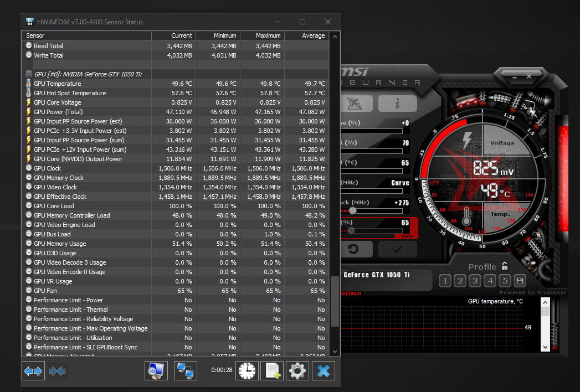Image resolution: width=580 pixels, height=392 pixels.
Task: Click the networked computers icon in HWiNFO
Action: (x=186, y=370)
